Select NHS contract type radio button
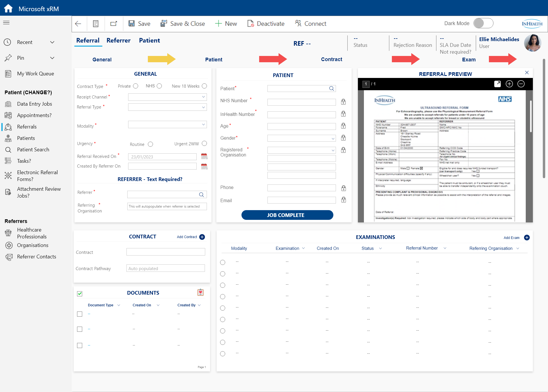The height and width of the screenshot is (392, 548). [x=159, y=86]
